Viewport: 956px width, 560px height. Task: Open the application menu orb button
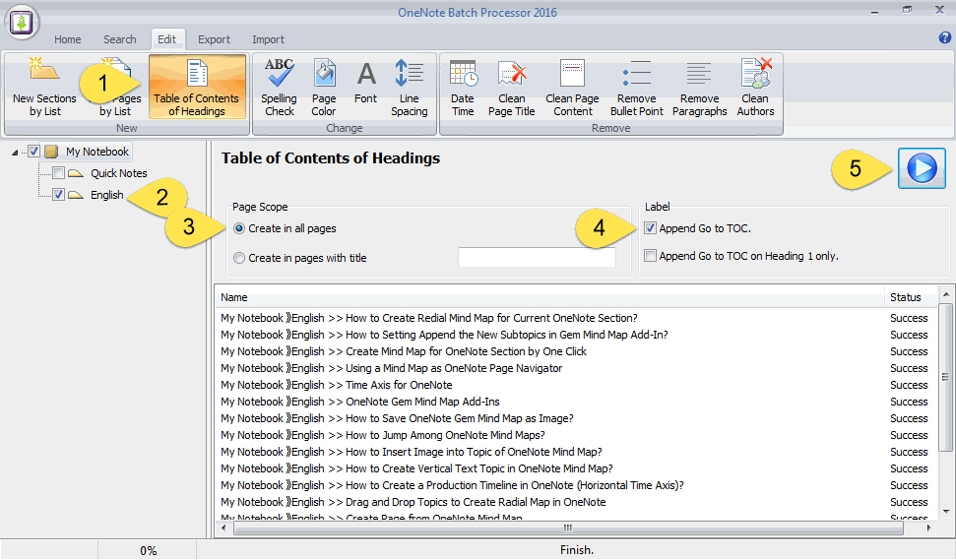(x=22, y=22)
